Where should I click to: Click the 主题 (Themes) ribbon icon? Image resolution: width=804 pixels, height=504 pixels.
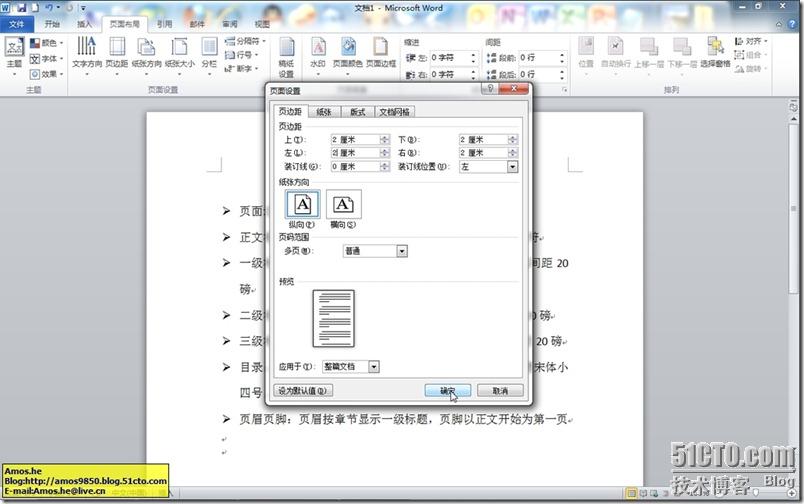pyautogui.click(x=14, y=53)
